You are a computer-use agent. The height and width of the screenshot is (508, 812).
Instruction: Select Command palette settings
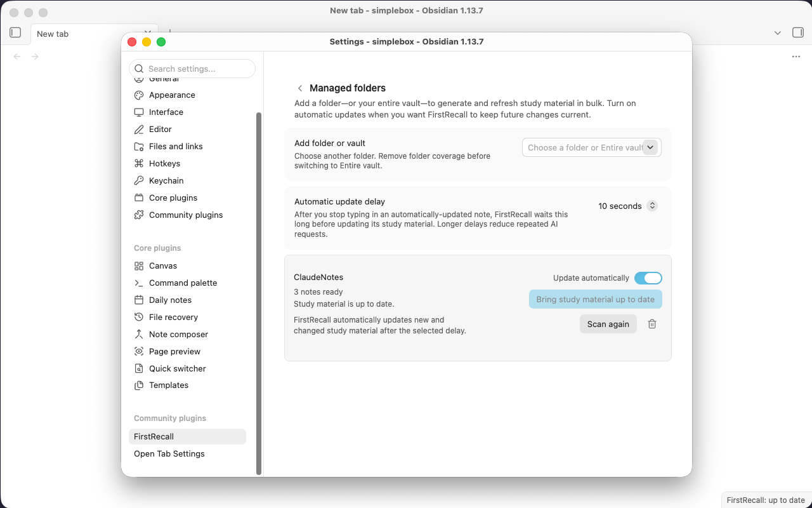[x=187, y=283]
